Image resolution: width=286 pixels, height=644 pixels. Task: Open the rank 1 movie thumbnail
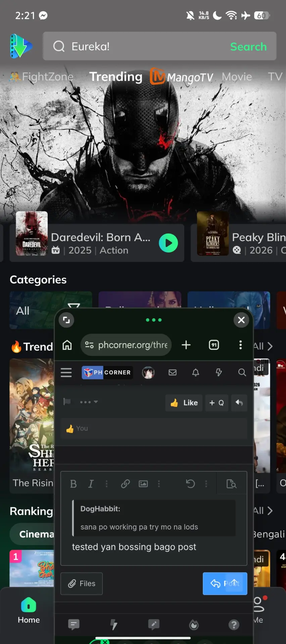(32, 568)
